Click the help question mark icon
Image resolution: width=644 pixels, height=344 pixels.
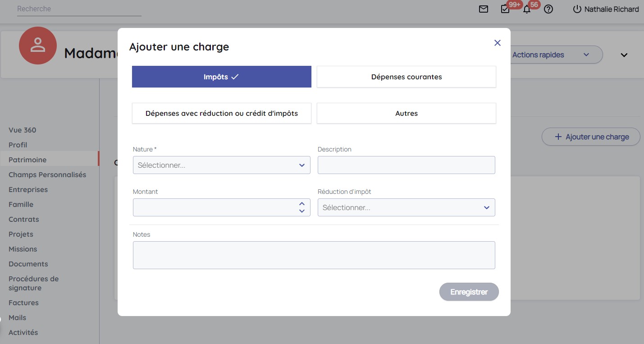pyautogui.click(x=548, y=9)
